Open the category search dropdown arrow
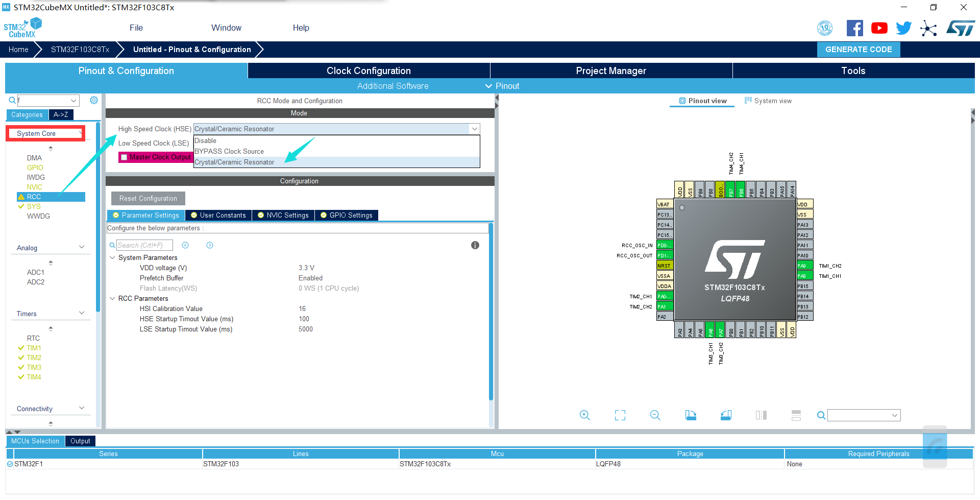This screenshot has width=980, height=500. tap(73, 101)
